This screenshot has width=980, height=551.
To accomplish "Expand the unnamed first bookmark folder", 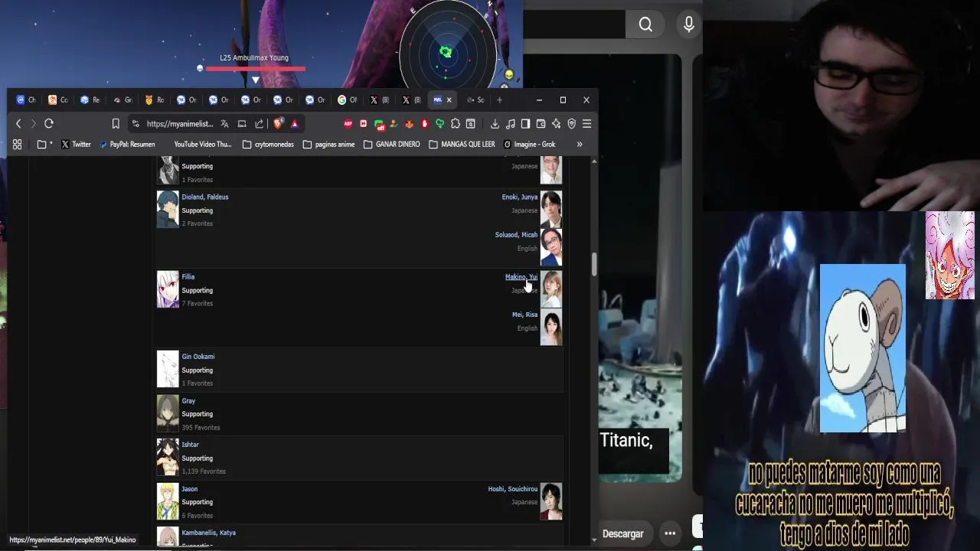I will point(44,144).
